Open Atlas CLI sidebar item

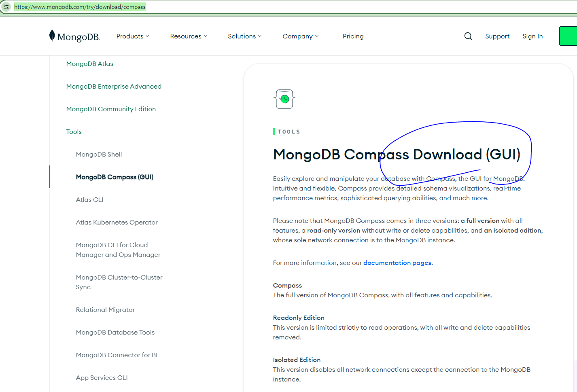(x=89, y=199)
